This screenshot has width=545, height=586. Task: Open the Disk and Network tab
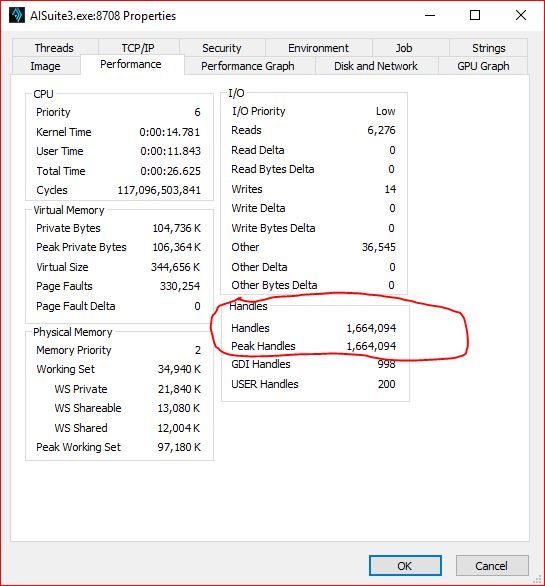376,66
